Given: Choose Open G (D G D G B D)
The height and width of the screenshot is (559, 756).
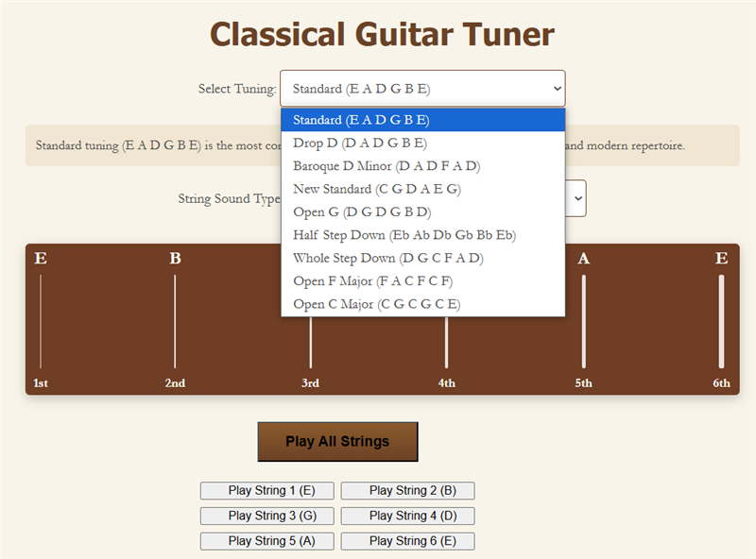Looking at the screenshot, I should [x=422, y=212].
